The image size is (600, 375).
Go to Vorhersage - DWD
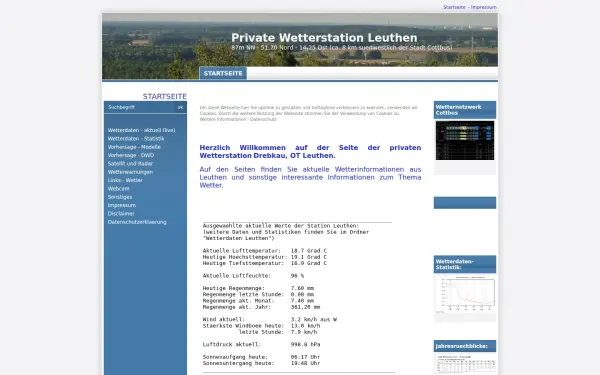(130, 155)
